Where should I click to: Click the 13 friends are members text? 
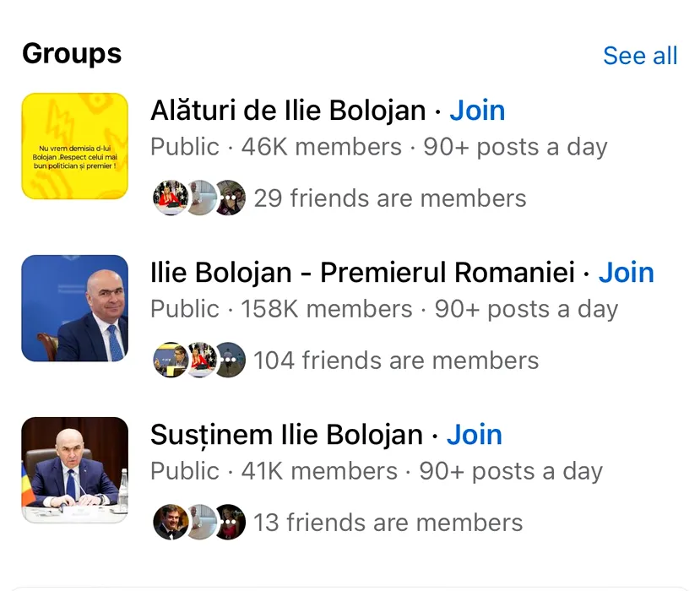click(388, 523)
